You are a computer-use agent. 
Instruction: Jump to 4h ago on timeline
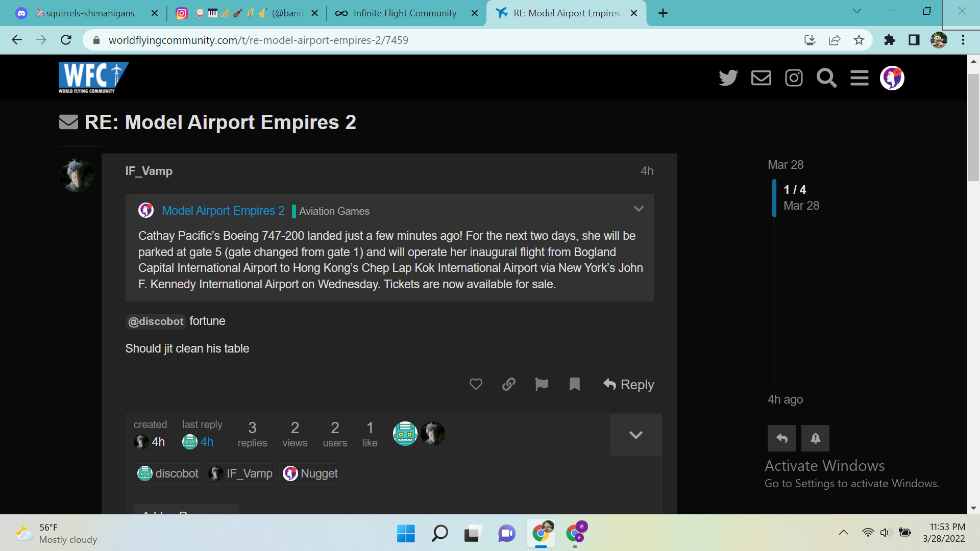tap(785, 399)
